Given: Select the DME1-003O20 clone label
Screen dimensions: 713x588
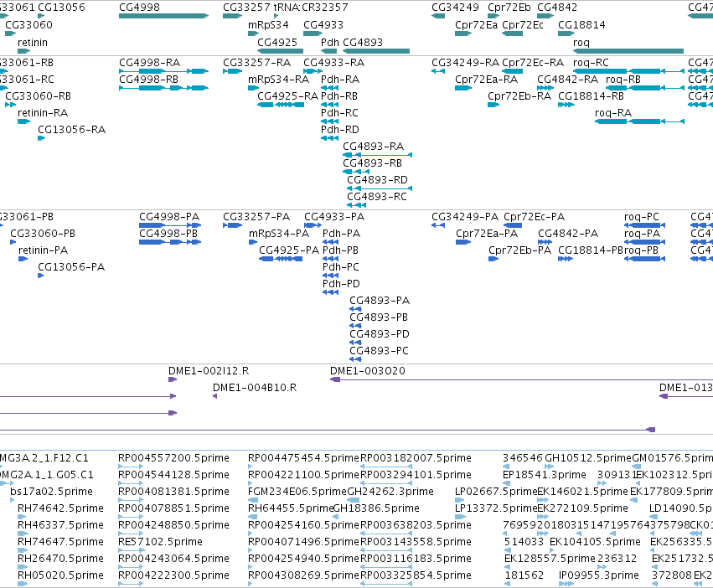Looking at the screenshot, I should click(368, 371).
